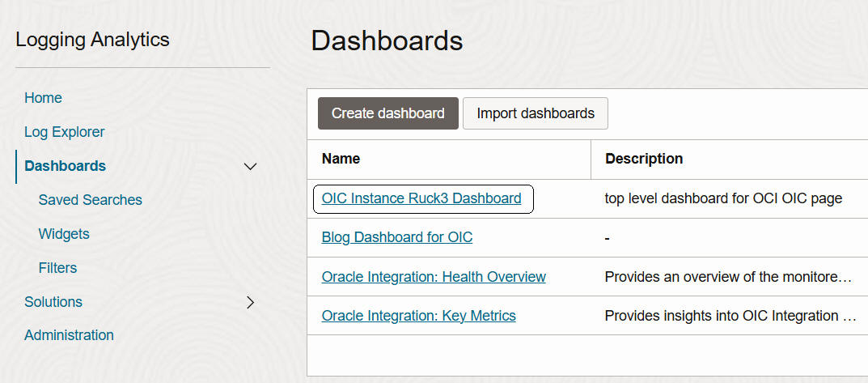Open Oracle Integration: Health Overview dashboard

point(434,277)
